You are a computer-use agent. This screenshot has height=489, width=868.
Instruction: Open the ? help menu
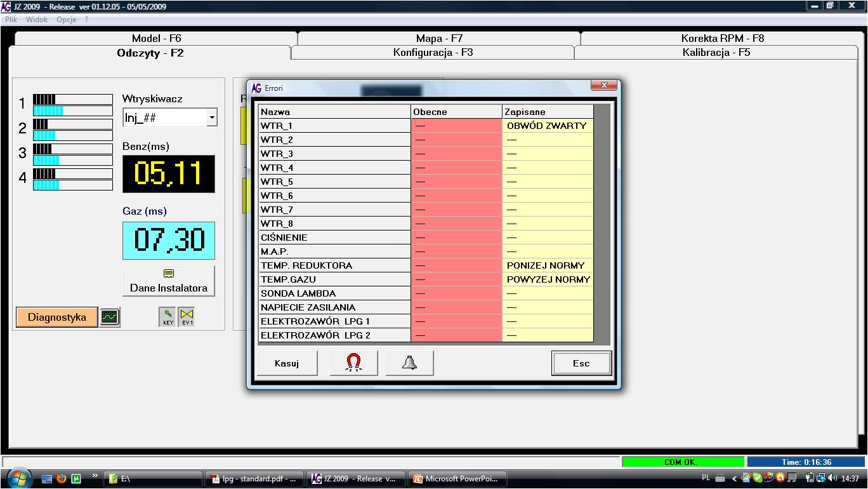tap(87, 20)
